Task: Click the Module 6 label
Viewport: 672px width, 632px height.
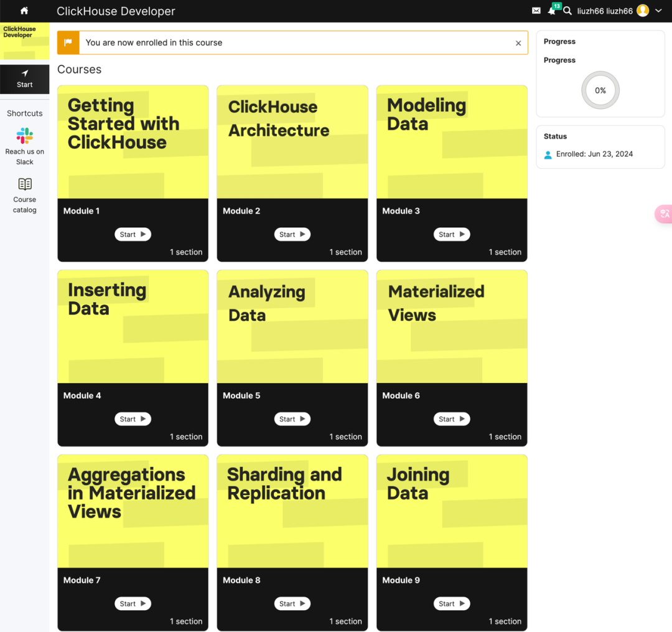Action: click(x=401, y=396)
